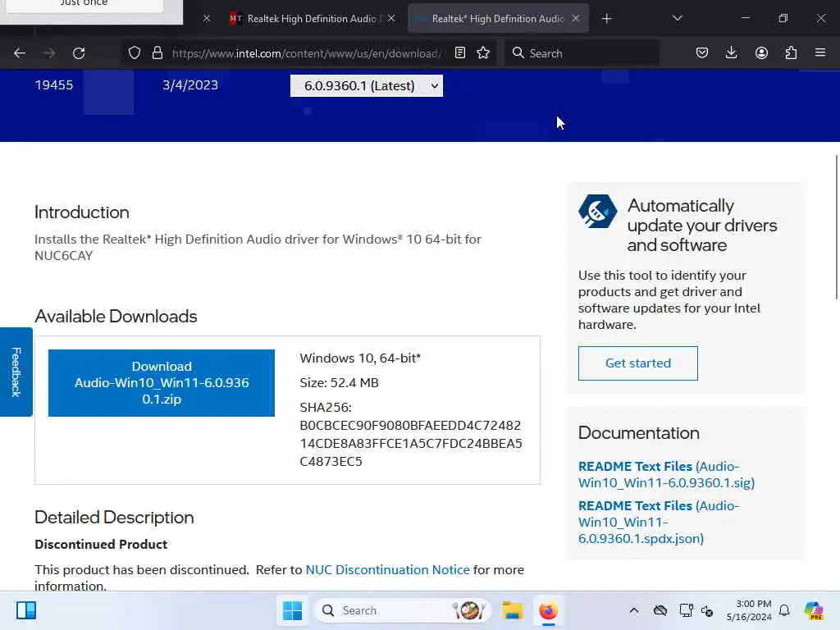
Task: Reload the current Intel page
Action: (79, 53)
